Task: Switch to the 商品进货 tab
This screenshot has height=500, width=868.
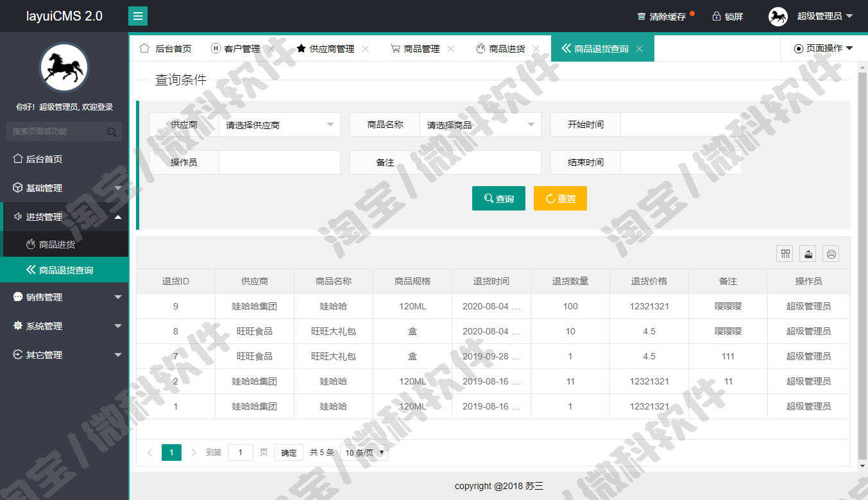Action: coord(507,49)
